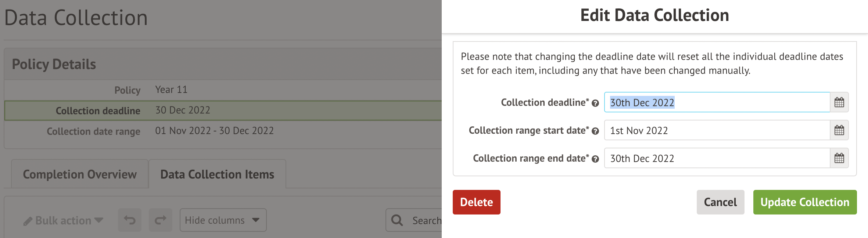868x238 pixels.
Task: Open the Collection range start date calendar
Action: point(840,130)
